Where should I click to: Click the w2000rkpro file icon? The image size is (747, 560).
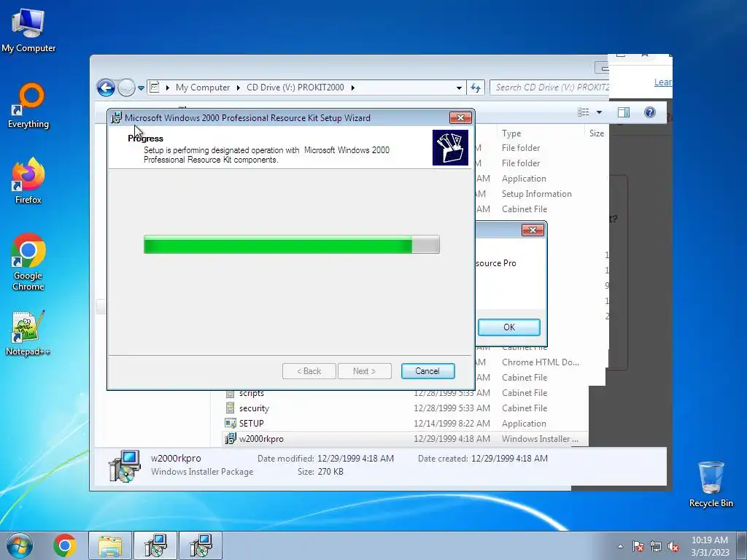pyautogui.click(x=230, y=438)
